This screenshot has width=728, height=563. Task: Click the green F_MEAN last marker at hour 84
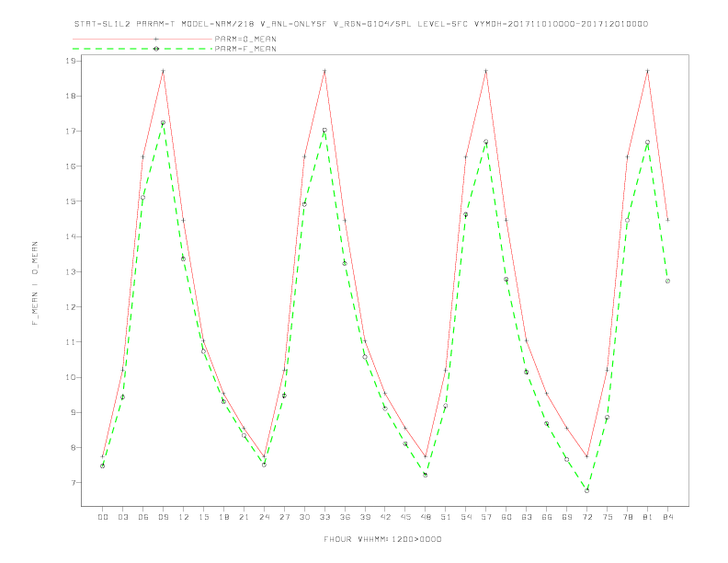pyautogui.click(x=667, y=281)
